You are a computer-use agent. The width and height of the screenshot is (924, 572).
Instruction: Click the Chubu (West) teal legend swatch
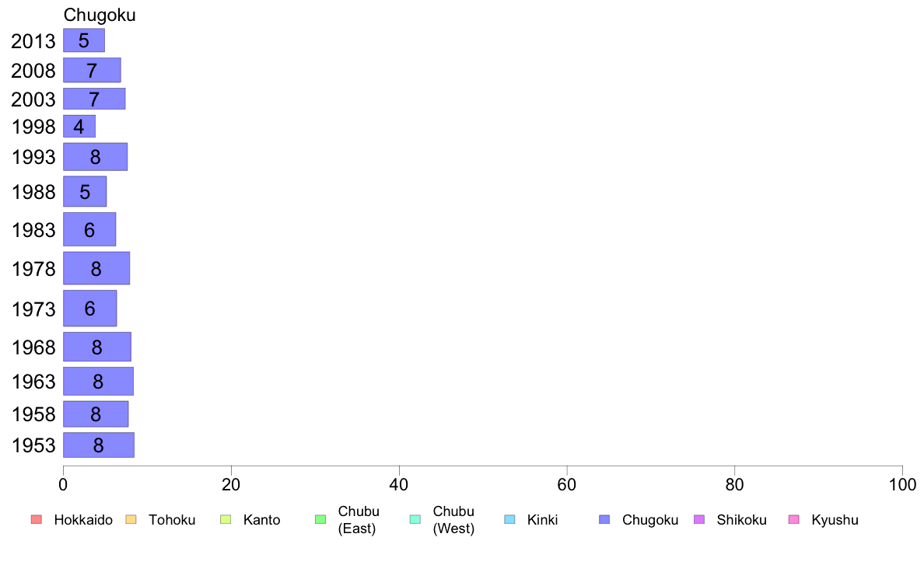point(415,520)
